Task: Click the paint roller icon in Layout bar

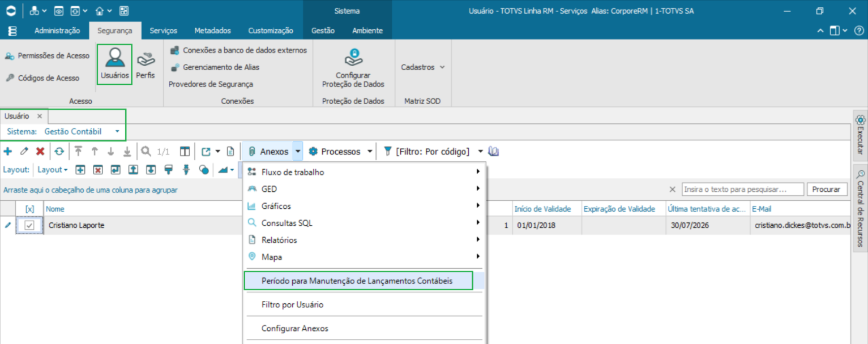Action: pos(168,169)
